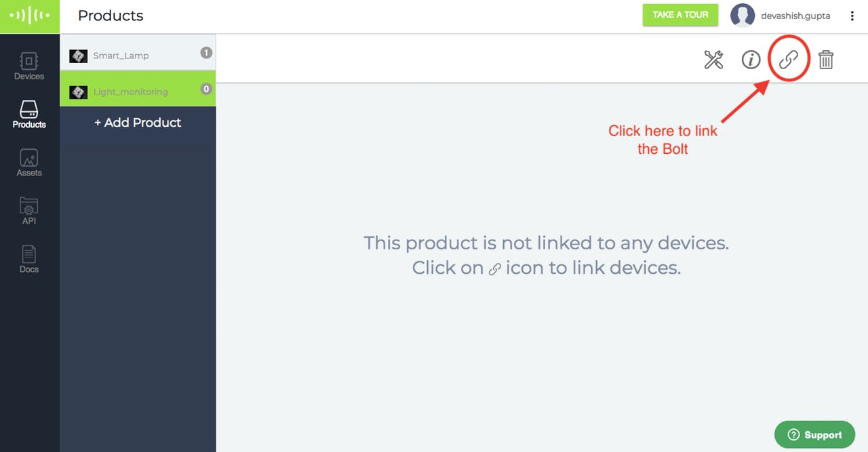
Task: Open the Support chat button
Action: [814, 434]
